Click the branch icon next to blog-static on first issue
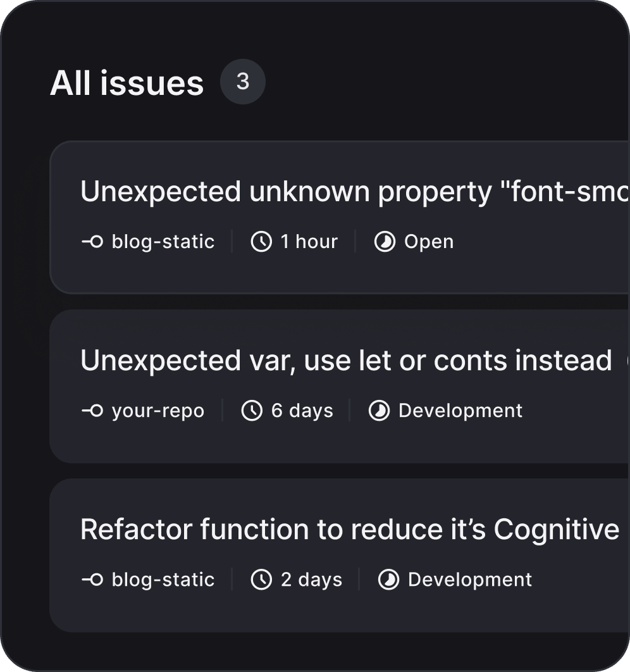The width and height of the screenshot is (630, 672). pyautogui.click(x=93, y=241)
